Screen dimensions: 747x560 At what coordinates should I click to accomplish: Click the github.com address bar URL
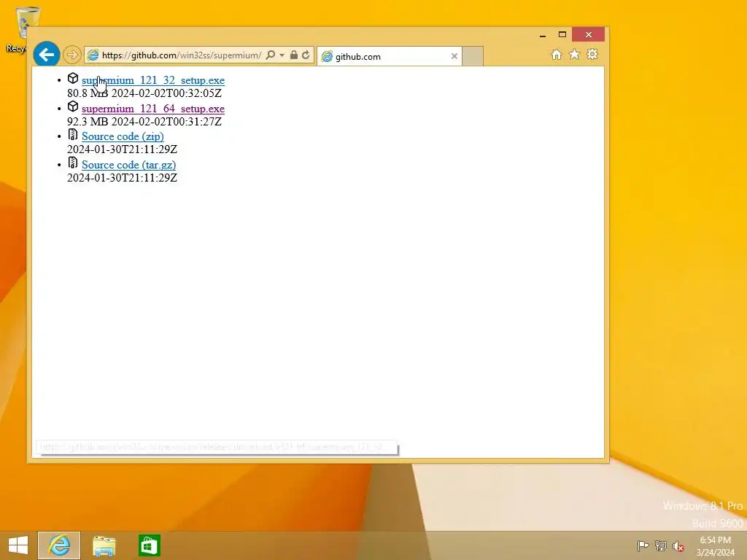click(x=182, y=55)
